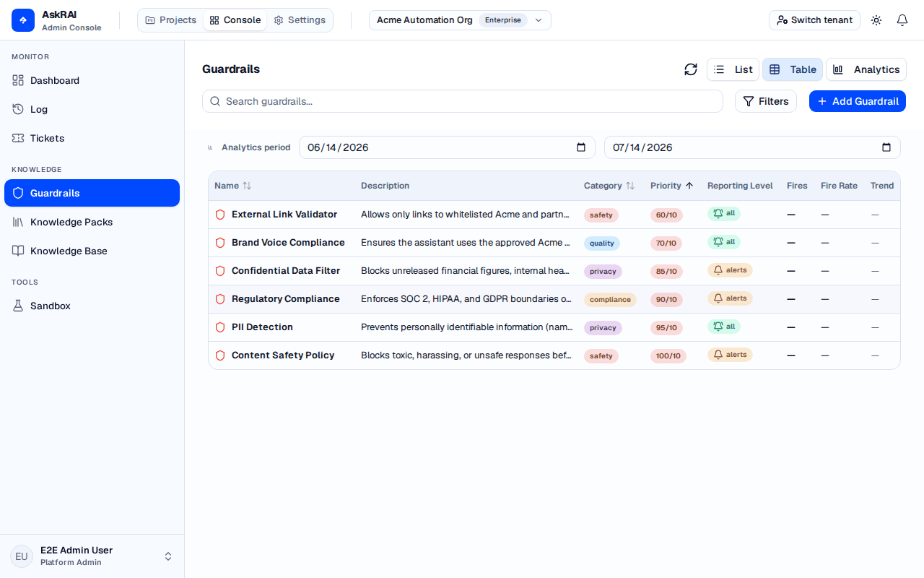This screenshot has width=924, height=578.
Task: Click the 'all' reporting badge for Brand Voice Compliance
Action: point(724,242)
